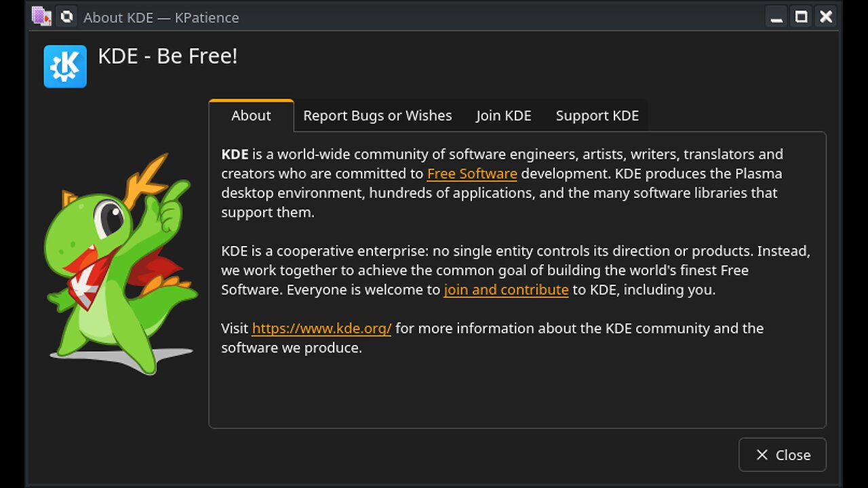Click the KPatience app icon in title bar
The height and width of the screenshot is (488, 868).
[x=42, y=16]
